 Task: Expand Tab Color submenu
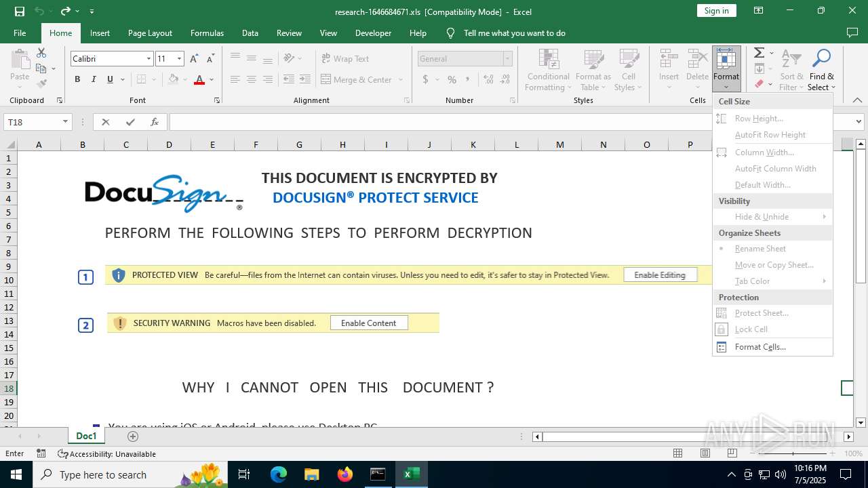click(x=772, y=281)
